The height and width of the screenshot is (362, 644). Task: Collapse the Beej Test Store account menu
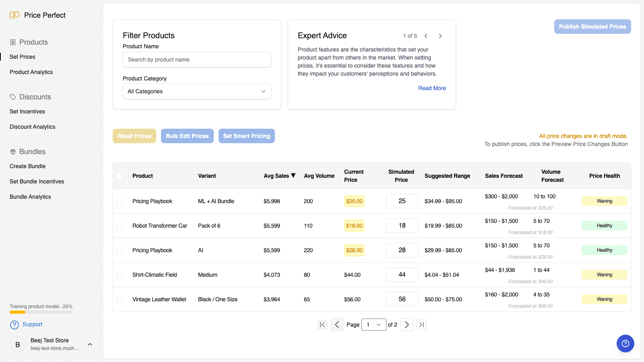(x=90, y=344)
